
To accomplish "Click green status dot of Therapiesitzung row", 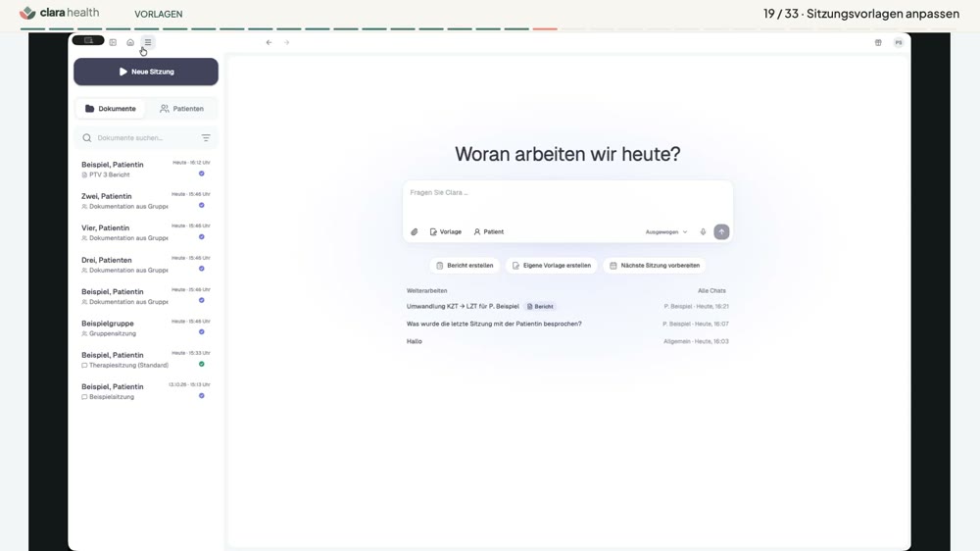I will (x=201, y=364).
